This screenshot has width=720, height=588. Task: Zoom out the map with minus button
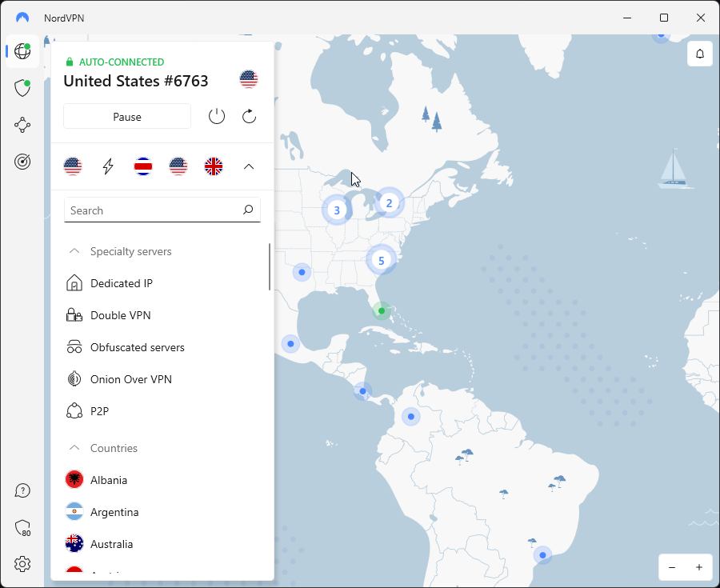pos(672,567)
